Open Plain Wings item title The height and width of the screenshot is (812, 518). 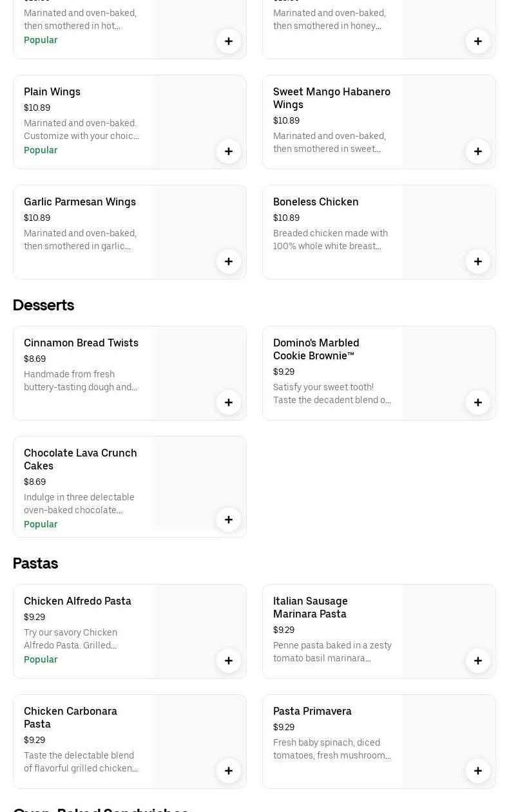[52, 91]
